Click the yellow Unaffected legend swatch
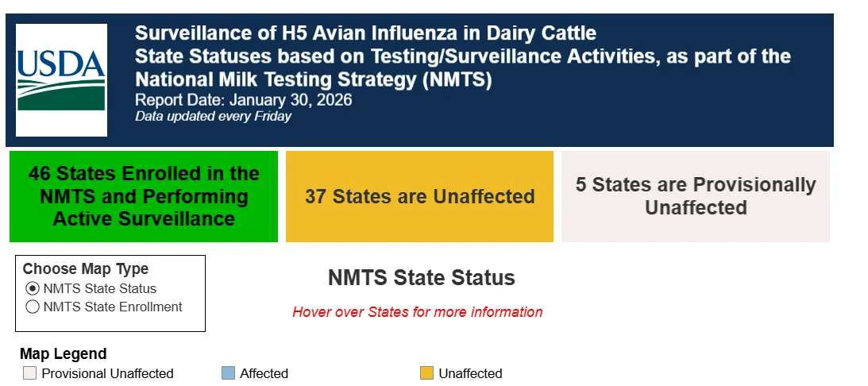The width and height of the screenshot is (868, 386). pyautogui.click(x=426, y=372)
